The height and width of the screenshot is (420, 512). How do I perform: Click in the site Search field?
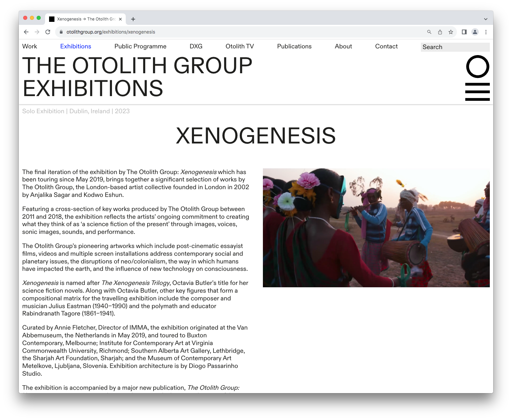click(455, 47)
